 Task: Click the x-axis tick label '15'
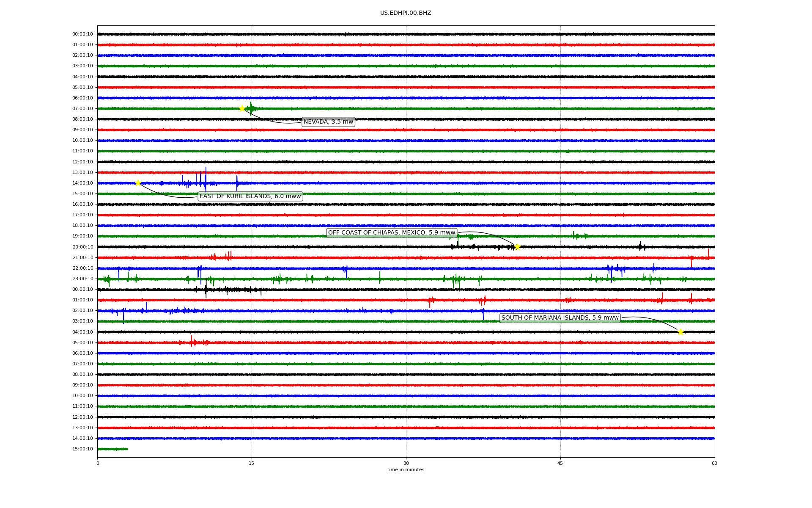pos(252,463)
